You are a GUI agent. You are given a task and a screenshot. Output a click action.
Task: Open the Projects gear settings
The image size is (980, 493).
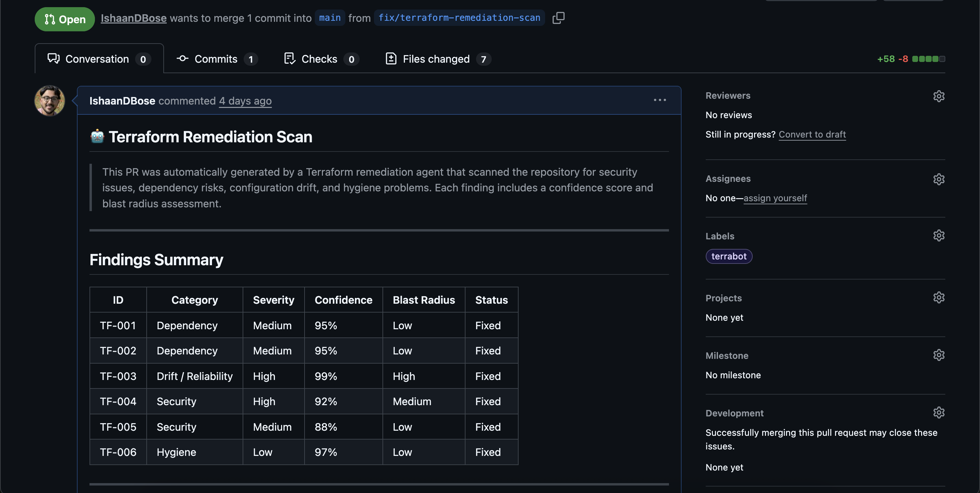[x=938, y=298]
